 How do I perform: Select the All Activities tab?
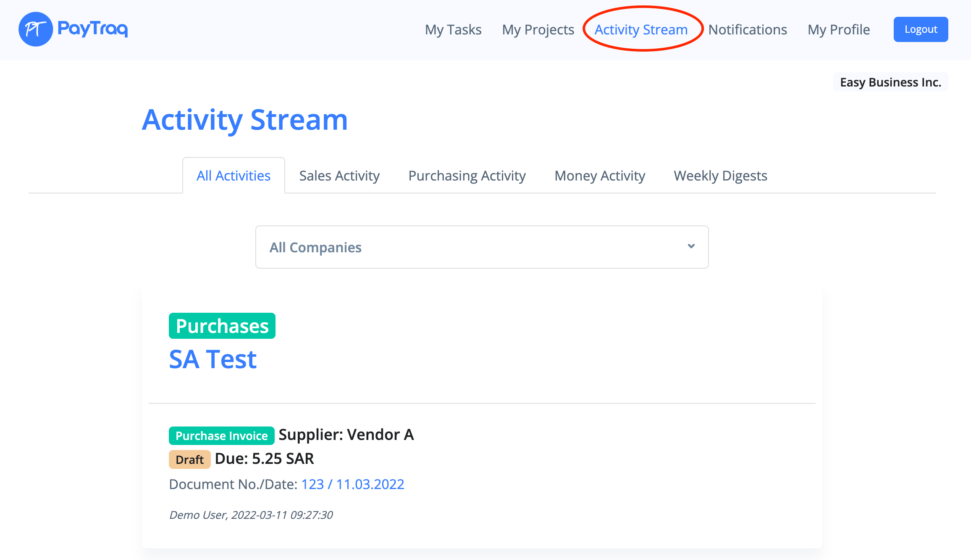234,176
